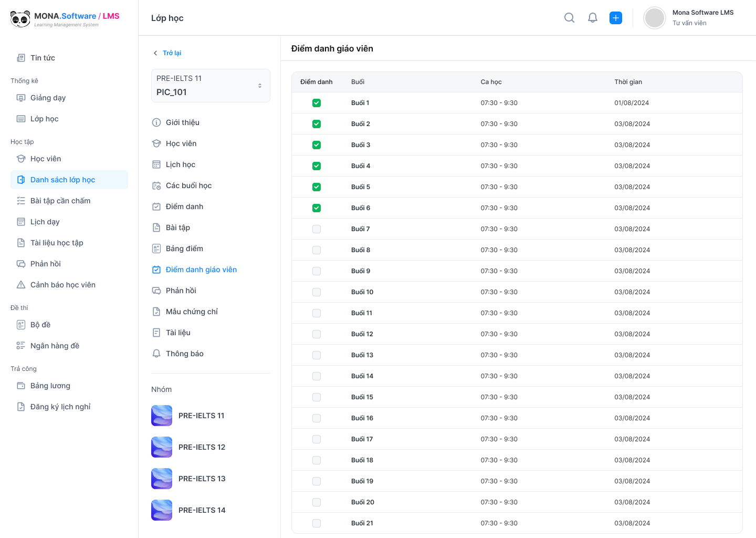Click the Thông báo bell icon in class menu

pos(156,354)
